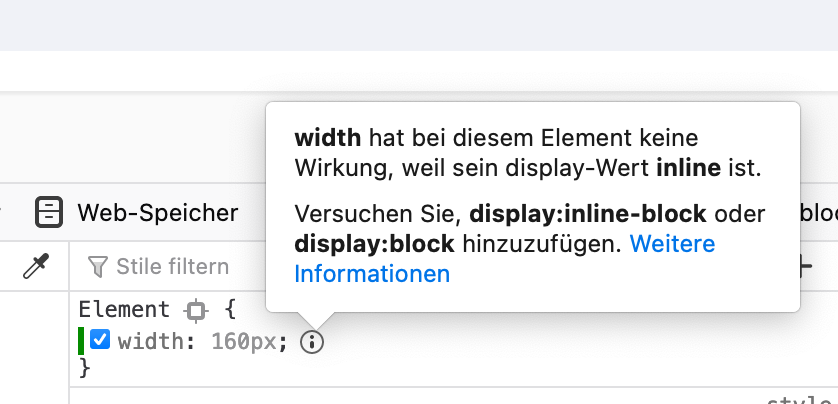Click the funnel filter icon

coord(97,267)
